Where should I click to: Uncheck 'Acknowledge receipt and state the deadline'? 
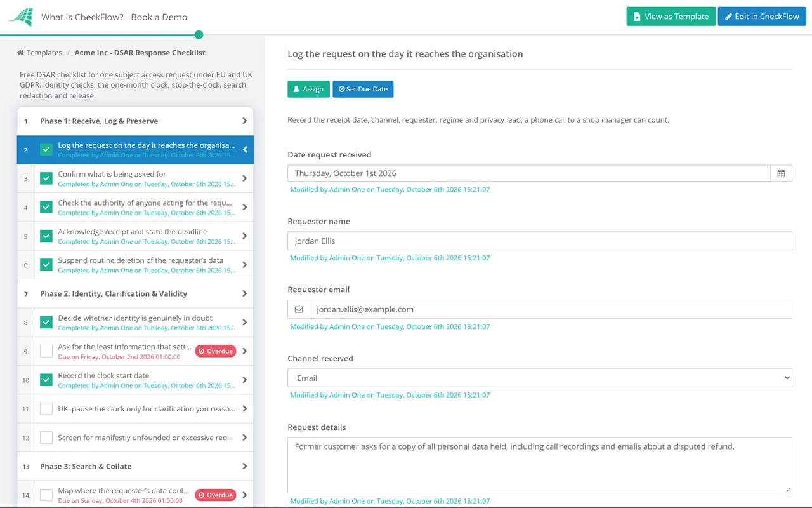pyautogui.click(x=46, y=236)
